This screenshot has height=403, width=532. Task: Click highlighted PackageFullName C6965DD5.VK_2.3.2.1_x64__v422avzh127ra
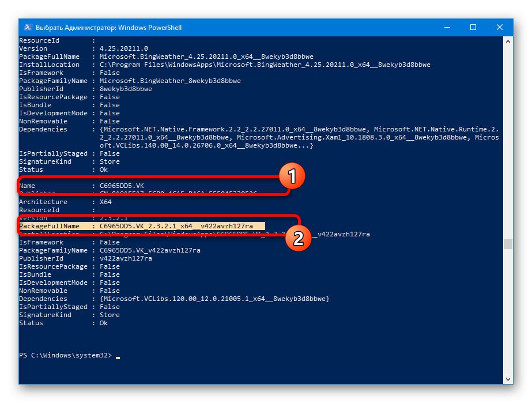pyautogui.click(x=176, y=226)
